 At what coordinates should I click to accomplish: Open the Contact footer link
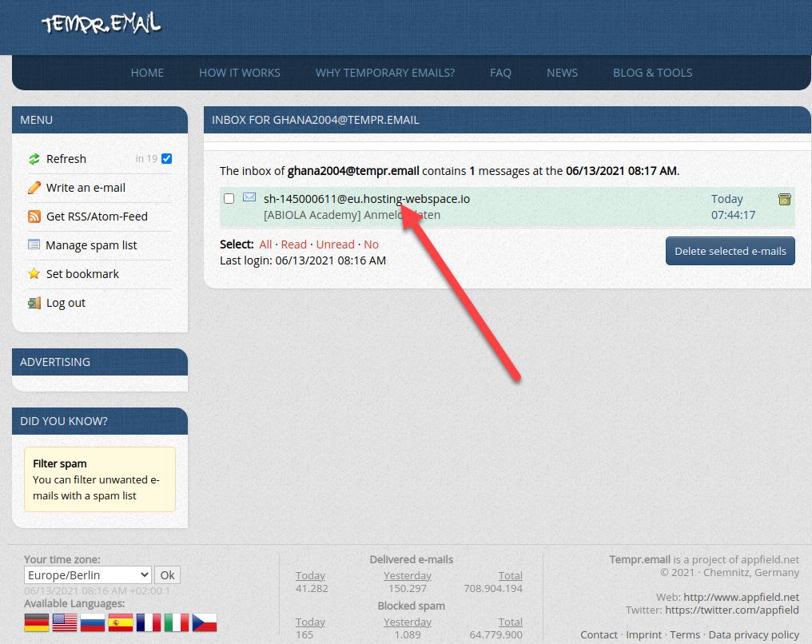(599, 634)
